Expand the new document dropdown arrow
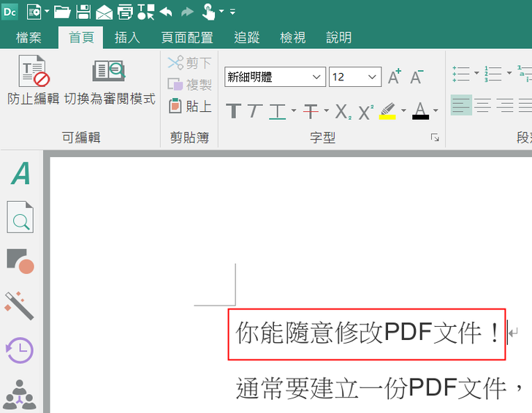 (47, 12)
